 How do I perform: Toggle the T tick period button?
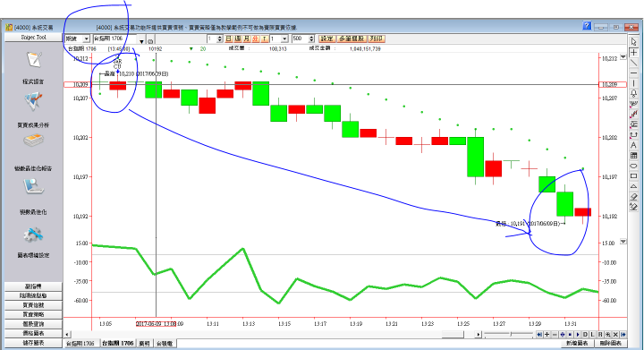click(x=265, y=38)
